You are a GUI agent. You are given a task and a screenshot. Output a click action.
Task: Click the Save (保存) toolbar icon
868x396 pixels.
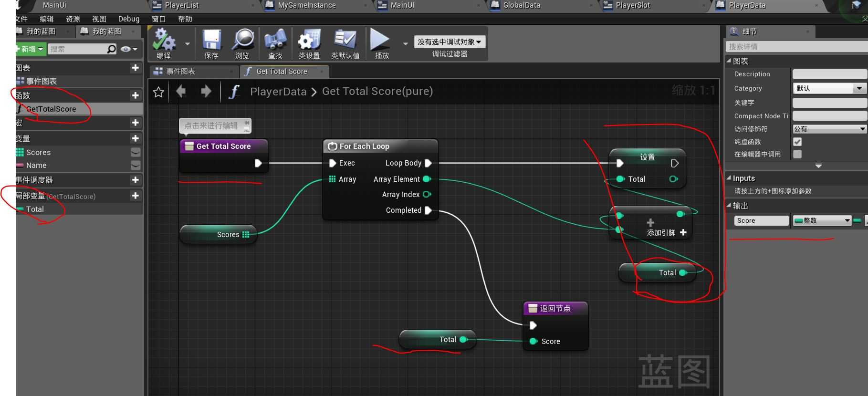coord(211,40)
